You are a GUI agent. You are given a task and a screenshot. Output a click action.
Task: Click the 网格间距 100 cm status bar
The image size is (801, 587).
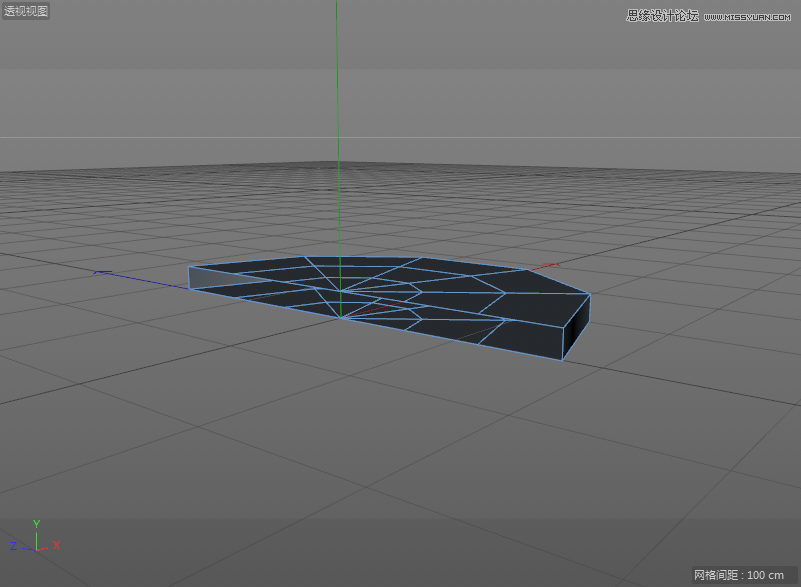click(x=737, y=576)
